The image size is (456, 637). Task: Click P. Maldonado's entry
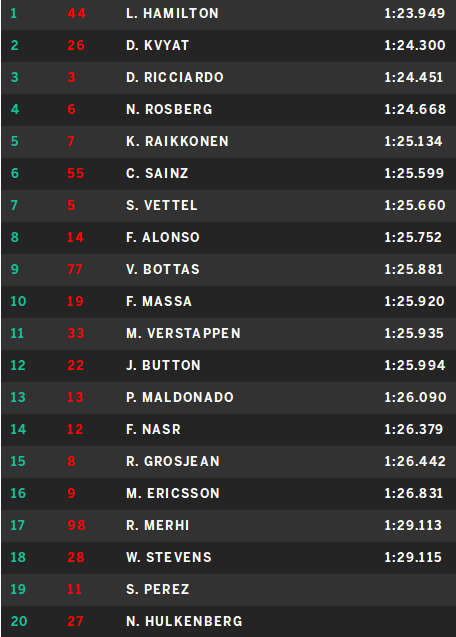coord(228,397)
